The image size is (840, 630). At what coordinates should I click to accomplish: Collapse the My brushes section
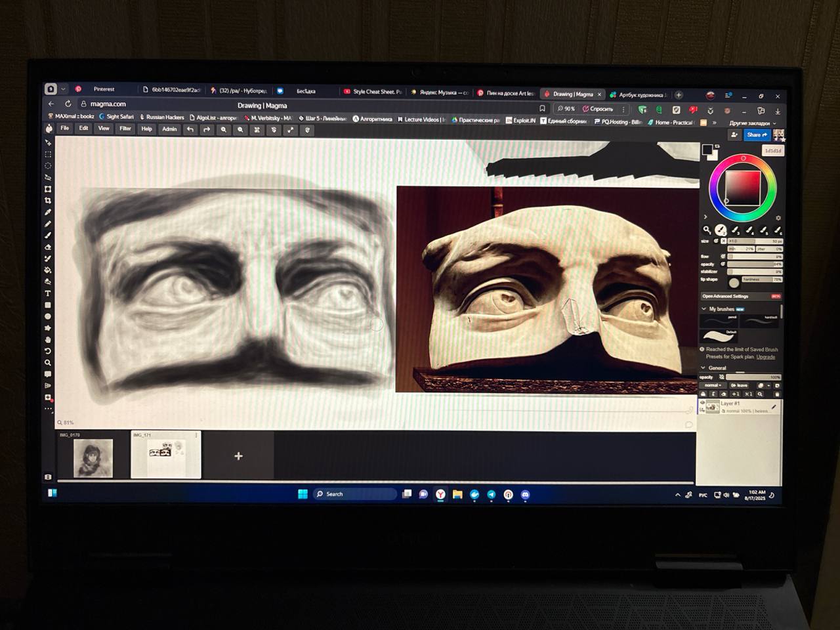[704, 309]
